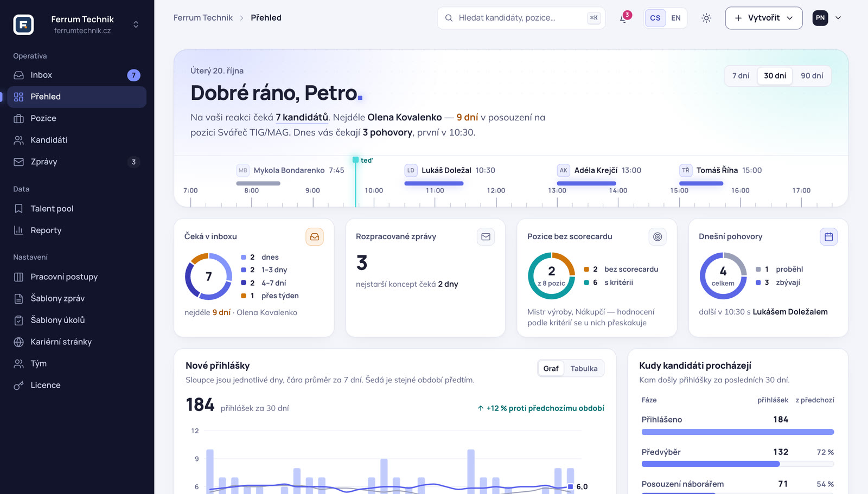
Task: Click the 'Lukášem Doležalem' next interview text
Action: [x=790, y=312]
